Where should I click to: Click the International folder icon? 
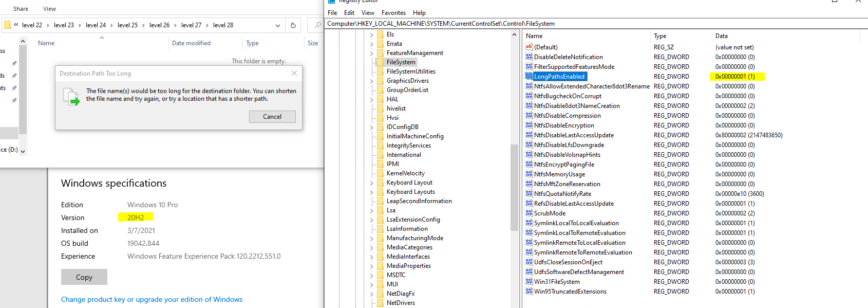tap(380, 155)
